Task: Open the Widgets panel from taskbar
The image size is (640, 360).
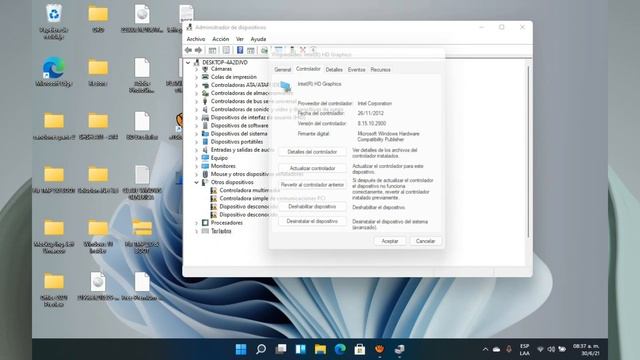Action: [301, 349]
